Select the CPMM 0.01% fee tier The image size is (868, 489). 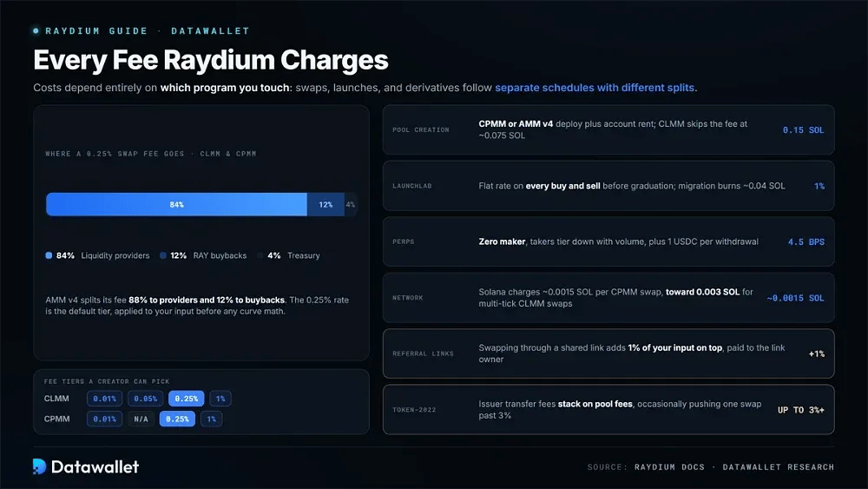104,419
